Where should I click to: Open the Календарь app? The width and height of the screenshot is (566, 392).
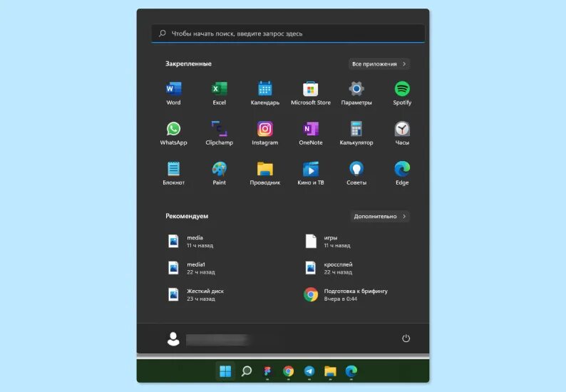click(265, 93)
